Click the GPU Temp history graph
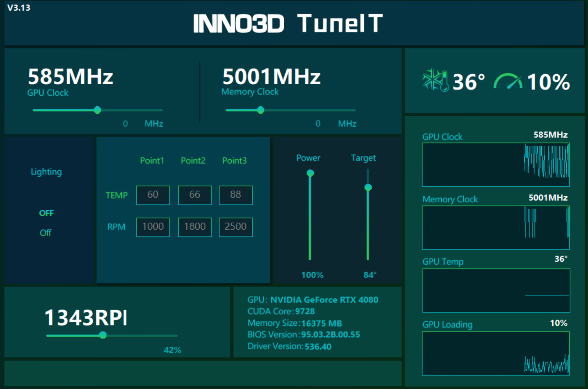 [x=496, y=290]
